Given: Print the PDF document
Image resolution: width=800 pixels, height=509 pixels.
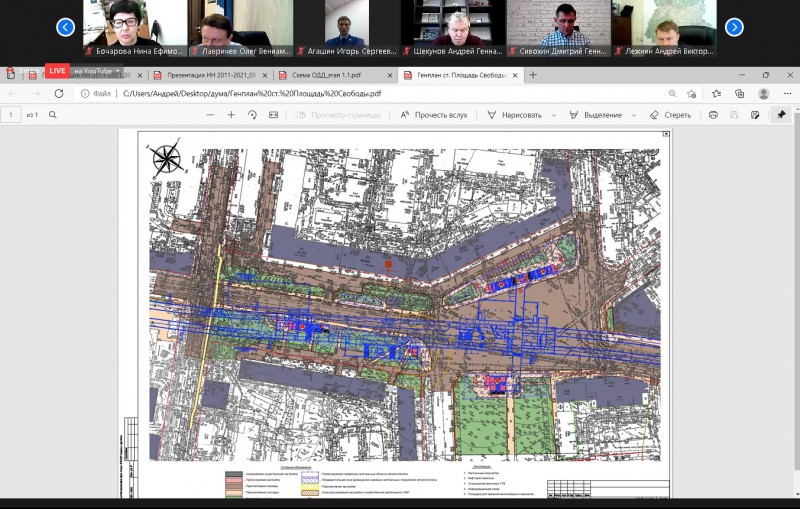Looking at the screenshot, I should [x=713, y=115].
